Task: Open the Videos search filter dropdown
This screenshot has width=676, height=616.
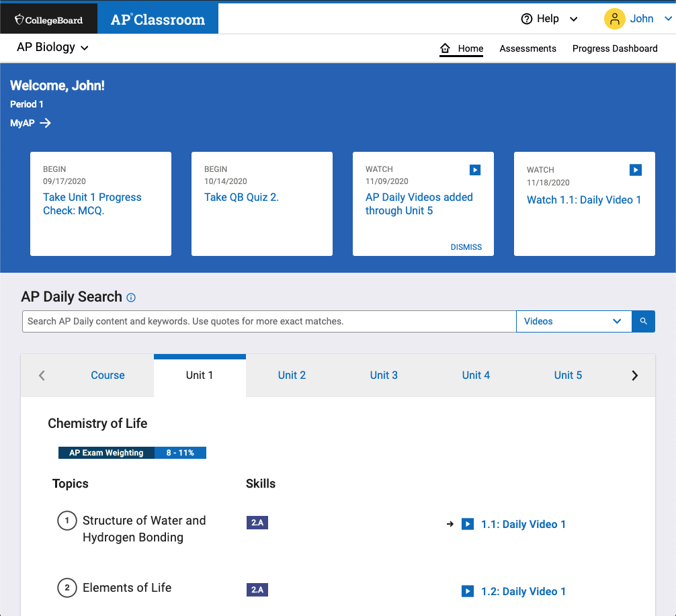Action: coord(574,321)
